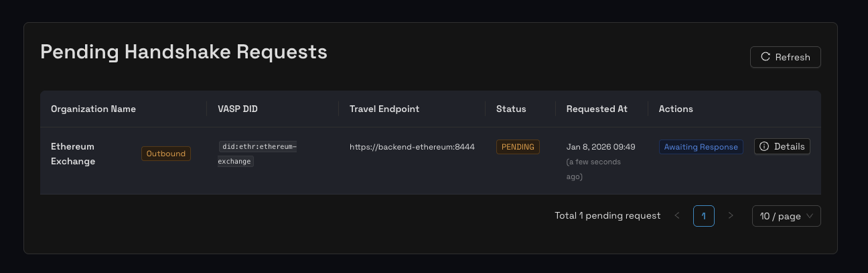Click the backend-ethereum:8444 endpoint URL
Screen dimensions: 868x273
412,147
